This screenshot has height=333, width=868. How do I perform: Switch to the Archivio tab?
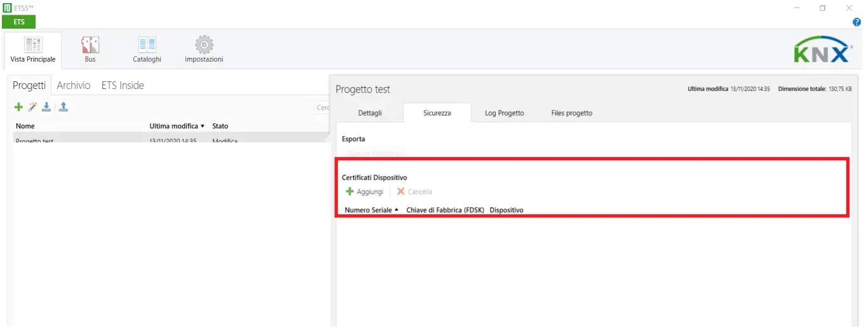74,85
